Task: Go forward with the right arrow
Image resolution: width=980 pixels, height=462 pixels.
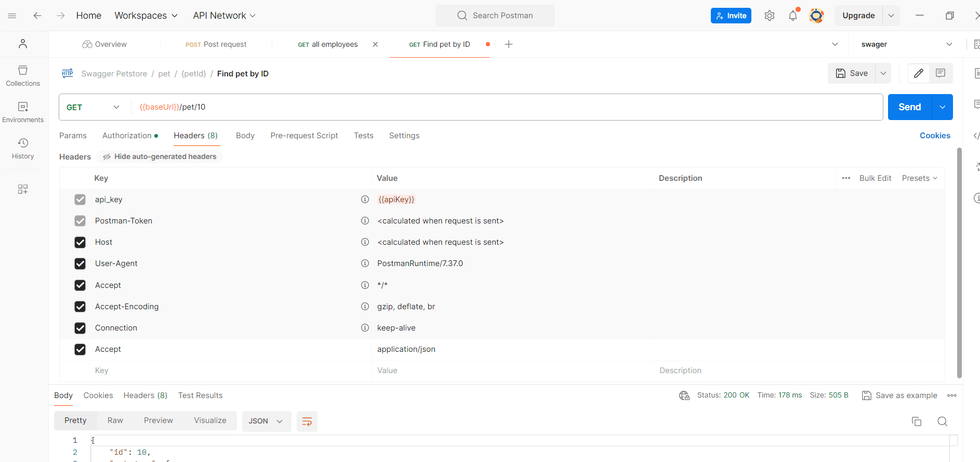Action: tap(61, 16)
